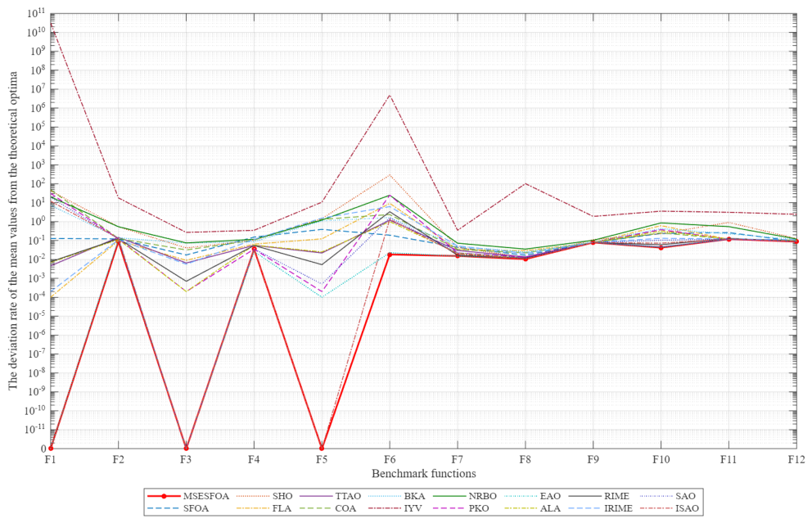Image resolution: width=812 pixels, height=523 pixels.
Task: Click the COA legend label
Action: (345, 508)
